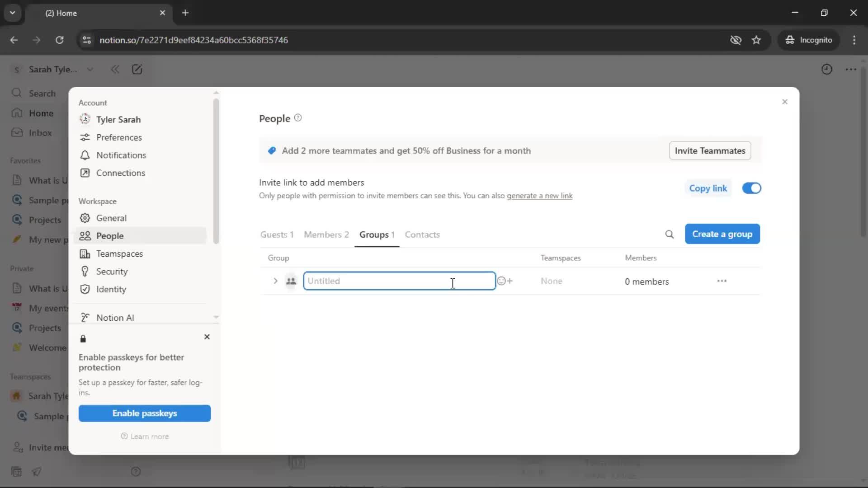
Task: Click the Learn more link
Action: [x=145, y=436]
